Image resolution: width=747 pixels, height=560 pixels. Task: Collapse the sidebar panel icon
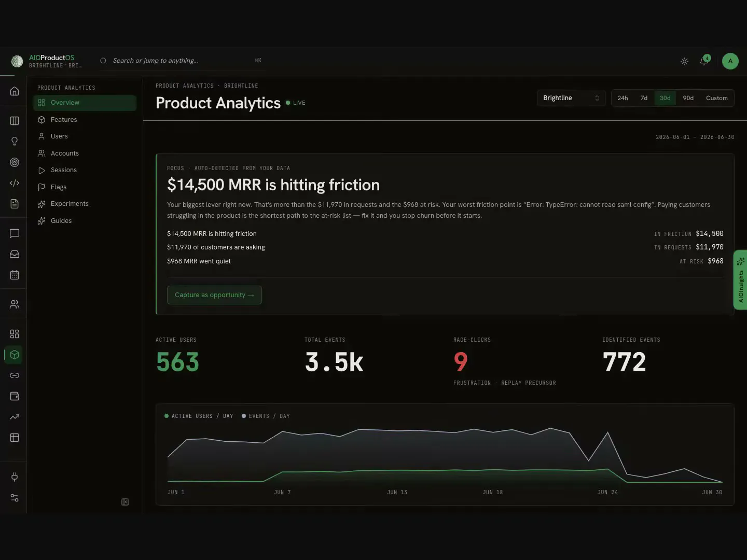(x=125, y=502)
